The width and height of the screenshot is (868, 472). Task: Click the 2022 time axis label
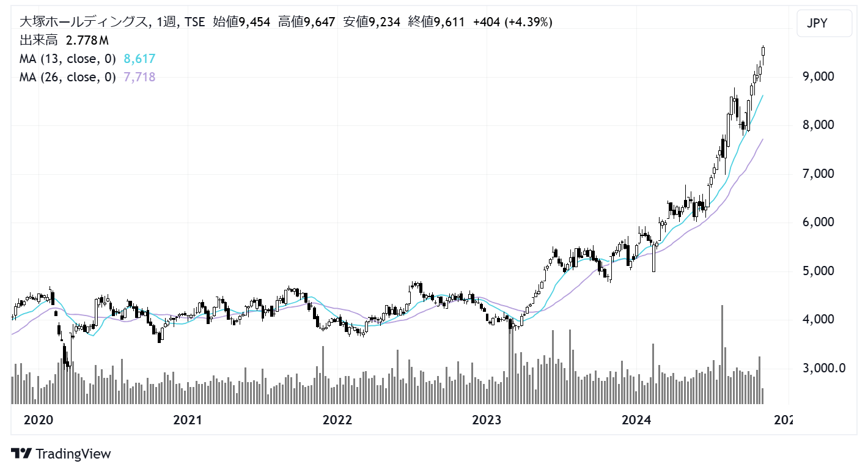point(337,421)
